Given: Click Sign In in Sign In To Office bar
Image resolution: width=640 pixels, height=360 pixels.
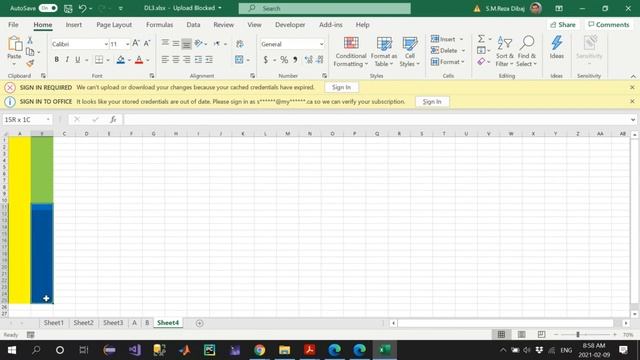Looking at the screenshot, I should [x=432, y=102].
